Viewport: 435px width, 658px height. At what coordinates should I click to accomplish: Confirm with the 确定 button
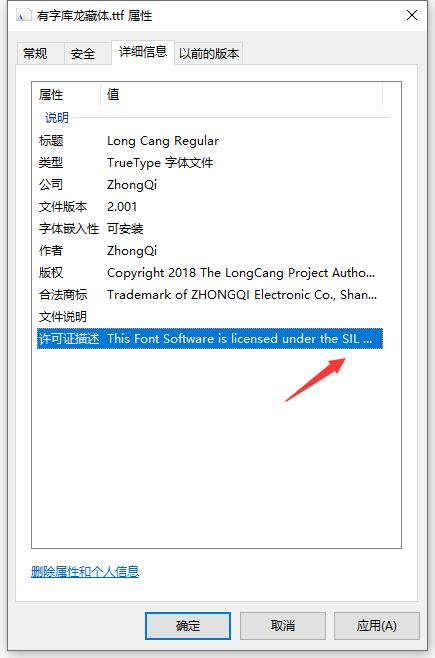[x=188, y=626]
